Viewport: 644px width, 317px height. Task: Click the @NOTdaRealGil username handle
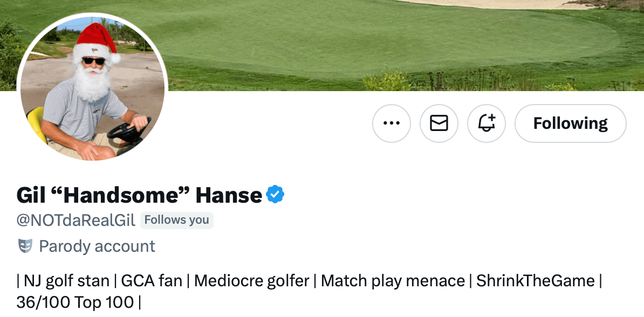point(76,220)
